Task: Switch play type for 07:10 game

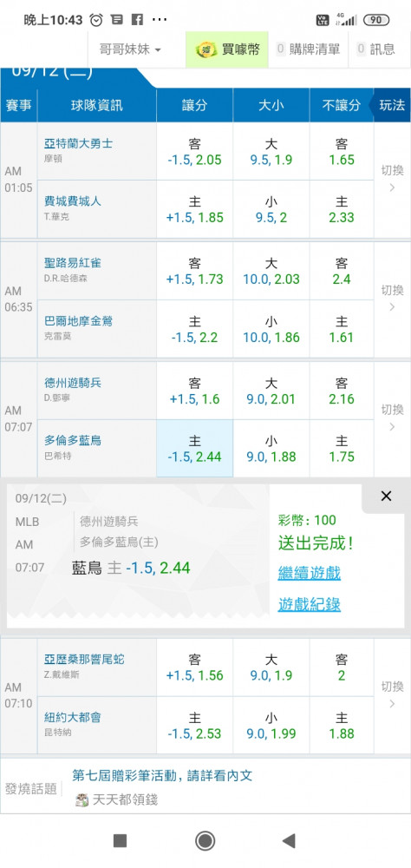Action: click(x=392, y=694)
